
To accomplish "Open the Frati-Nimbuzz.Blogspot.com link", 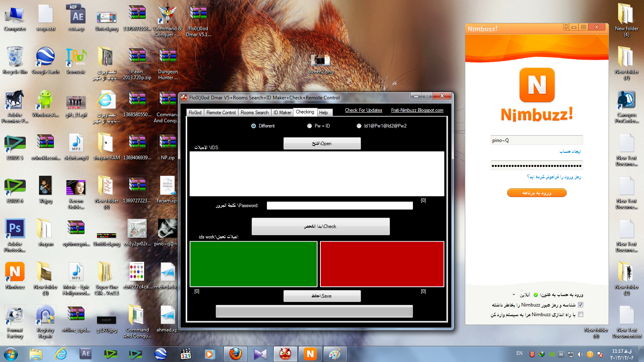I will [417, 110].
